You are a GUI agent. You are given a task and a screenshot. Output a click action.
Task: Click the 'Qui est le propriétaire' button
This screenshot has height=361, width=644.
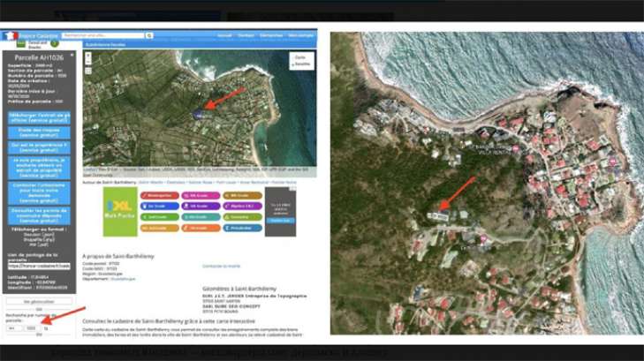(38, 149)
